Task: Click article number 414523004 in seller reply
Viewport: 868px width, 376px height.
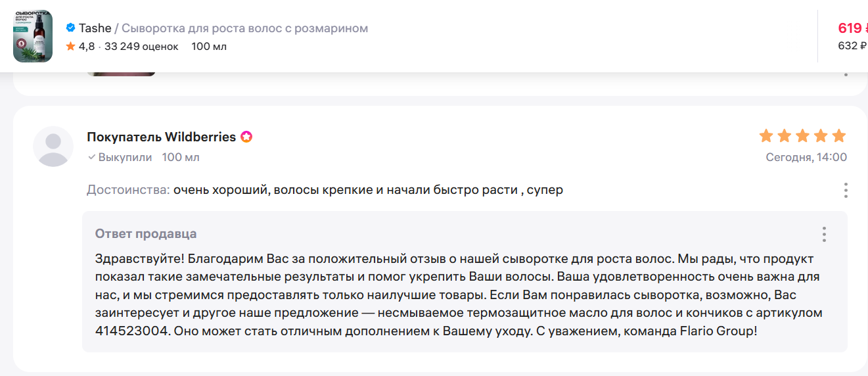Action: click(131, 331)
